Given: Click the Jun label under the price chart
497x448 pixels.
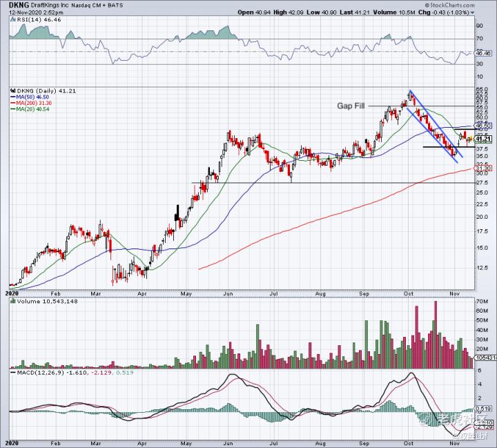Looking at the screenshot, I should coord(228,293).
